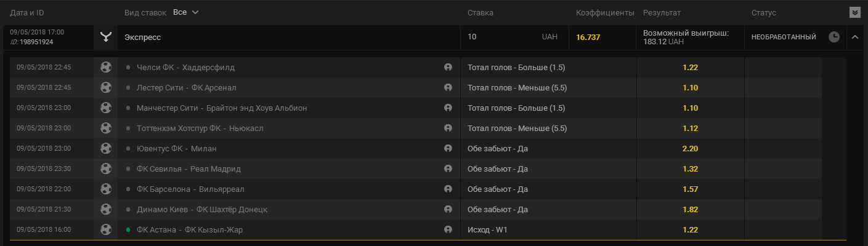Click the Экспресс bet type icon

point(106,38)
